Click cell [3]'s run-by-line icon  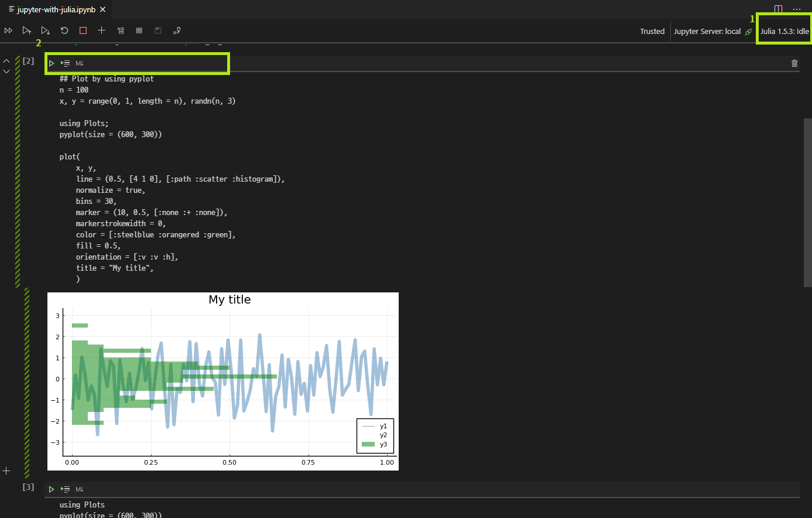point(66,489)
